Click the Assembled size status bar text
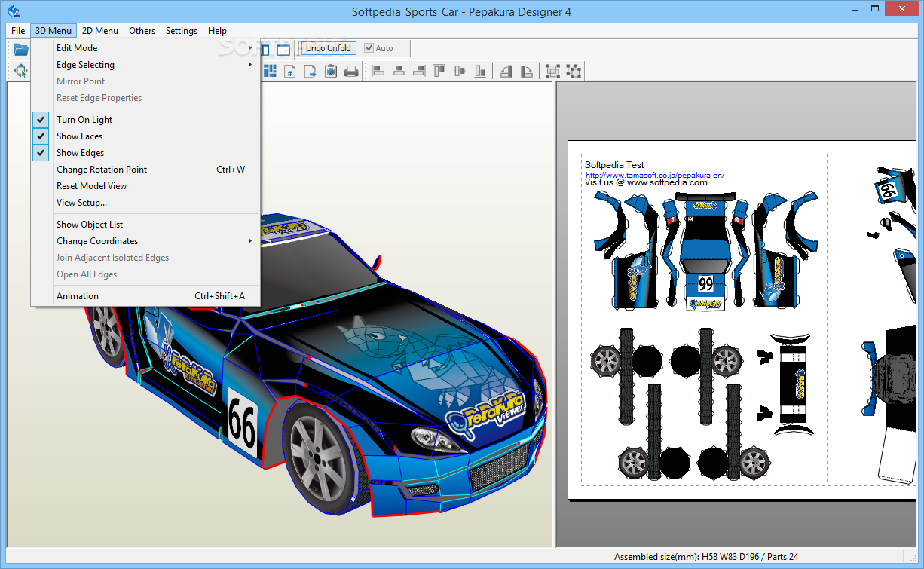The width and height of the screenshot is (924, 569). pyautogui.click(x=706, y=557)
